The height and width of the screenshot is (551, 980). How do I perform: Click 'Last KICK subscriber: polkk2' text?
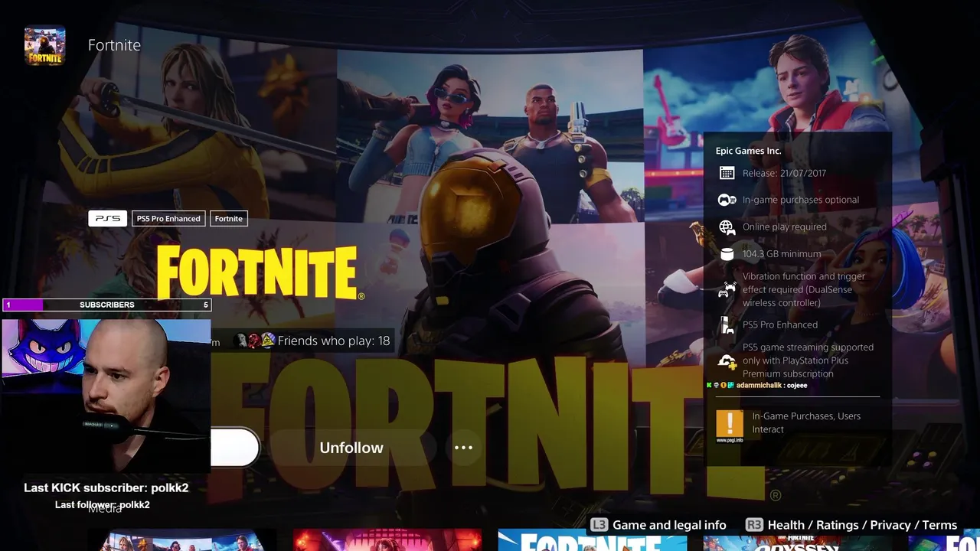[x=106, y=487]
